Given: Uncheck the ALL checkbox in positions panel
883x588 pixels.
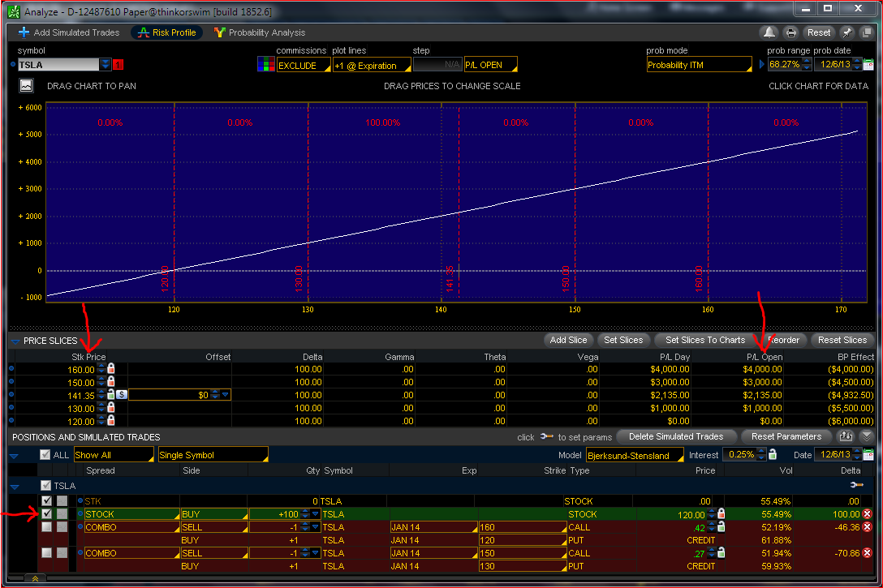Looking at the screenshot, I should click(45, 454).
